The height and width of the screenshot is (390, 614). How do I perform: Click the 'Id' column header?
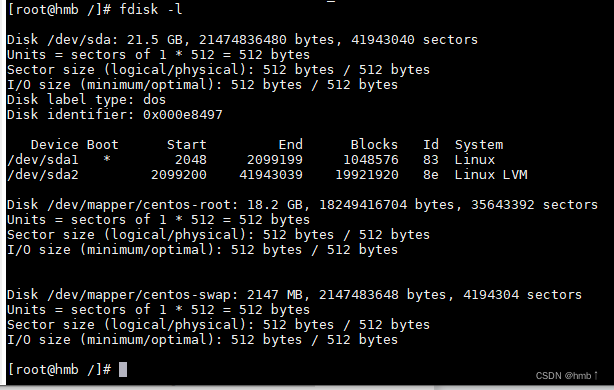point(431,145)
